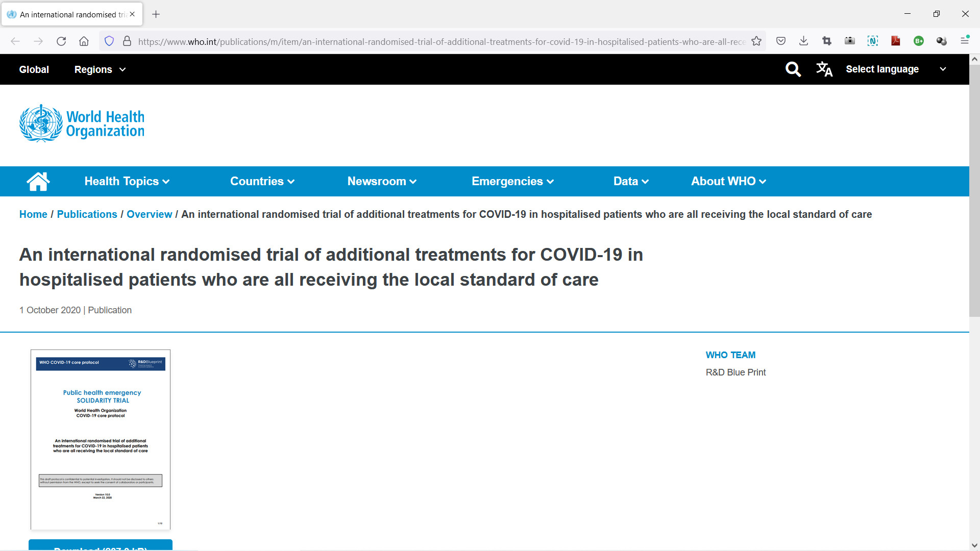980x551 pixels.
Task: Click the World Health Organization logo
Action: pos(82,123)
